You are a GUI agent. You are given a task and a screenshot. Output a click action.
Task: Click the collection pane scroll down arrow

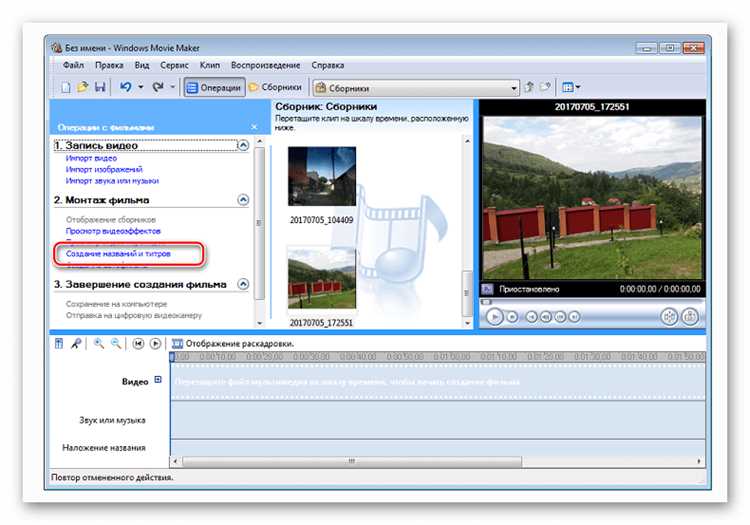click(467, 323)
